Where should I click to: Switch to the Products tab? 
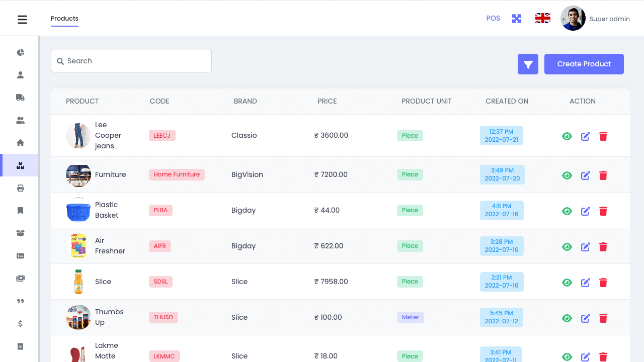(64, 19)
